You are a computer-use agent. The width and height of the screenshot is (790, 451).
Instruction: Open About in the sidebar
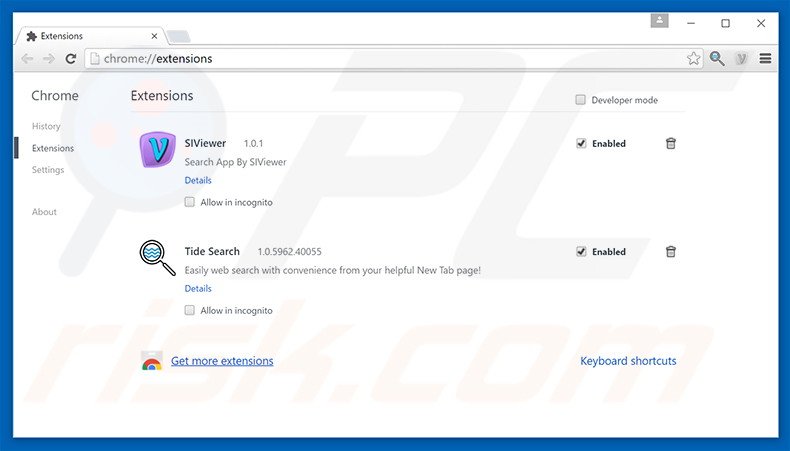pyautogui.click(x=44, y=212)
